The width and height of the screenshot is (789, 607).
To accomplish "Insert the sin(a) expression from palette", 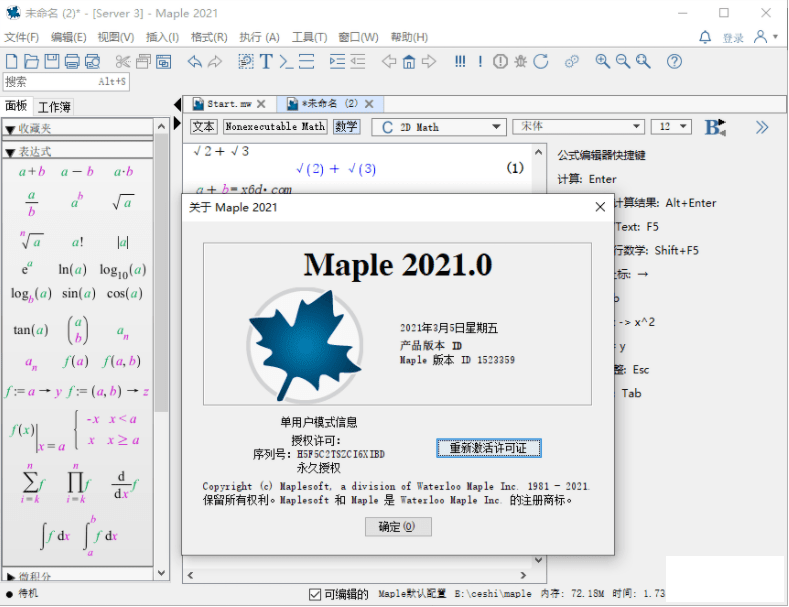I will tap(78, 293).
